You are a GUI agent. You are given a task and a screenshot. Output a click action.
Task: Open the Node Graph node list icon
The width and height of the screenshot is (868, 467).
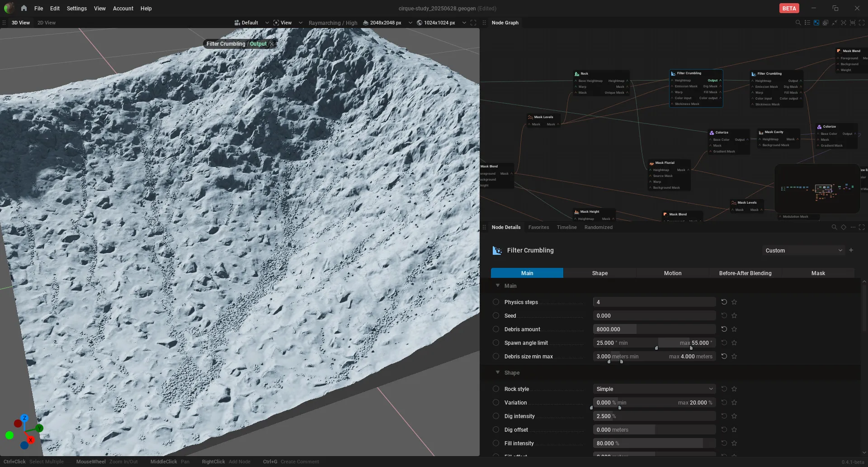coord(807,23)
